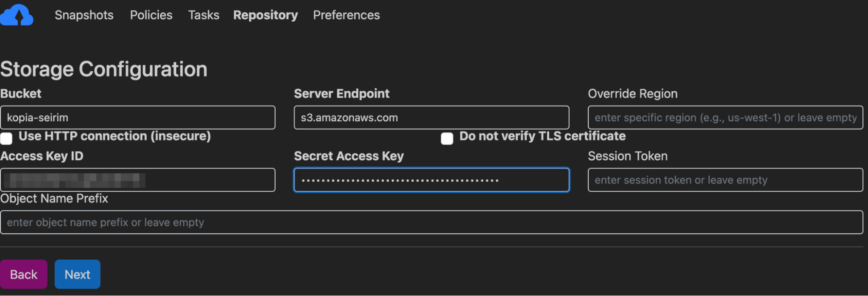This screenshot has height=296, width=868.
Task: Switch to the Policies tab
Action: click(151, 15)
